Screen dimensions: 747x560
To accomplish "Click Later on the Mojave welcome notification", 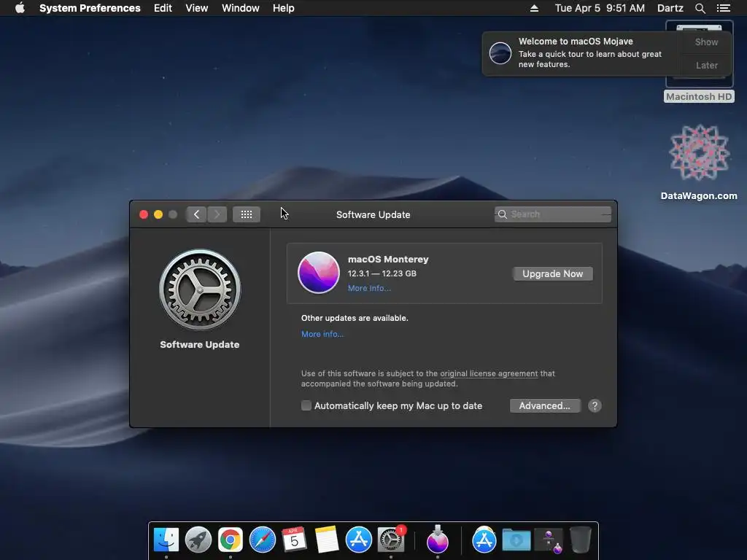I will [x=706, y=65].
